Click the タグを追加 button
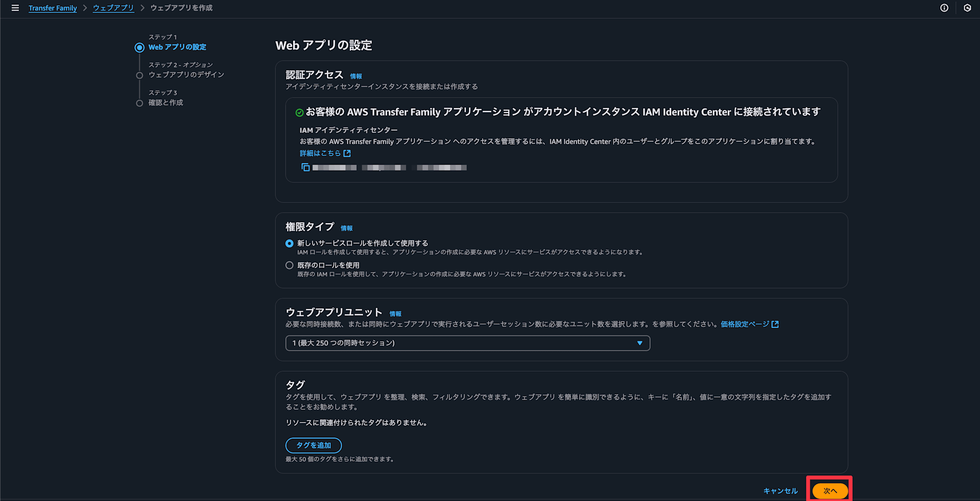The width and height of the screenshot is (980, 501). pos(314,445)
